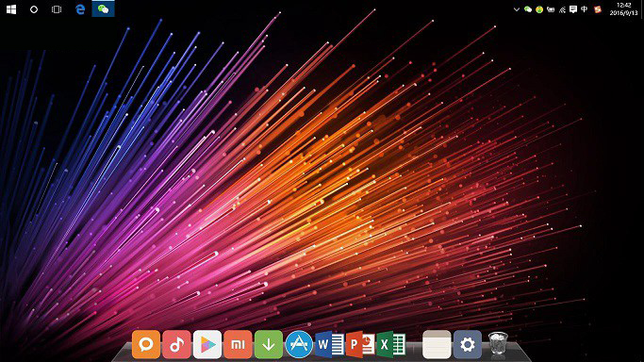The height and width of the screenshot is (362, 644).
Task: Click the WeChat icon in system tray
Action: click(528, 9)
